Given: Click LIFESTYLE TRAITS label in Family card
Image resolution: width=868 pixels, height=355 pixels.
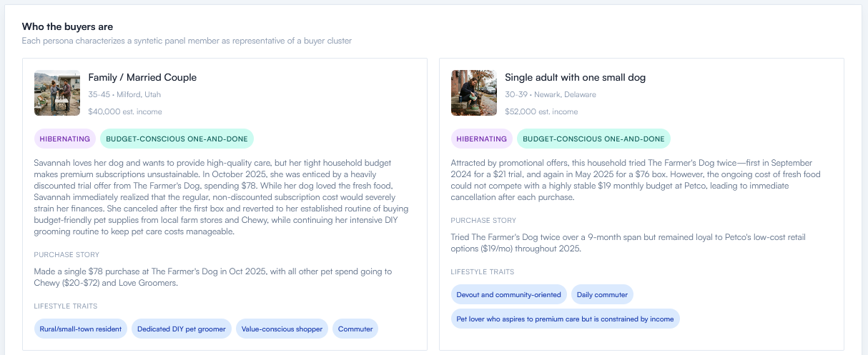Looking at the screenshot, I should [x=65, y=306].
